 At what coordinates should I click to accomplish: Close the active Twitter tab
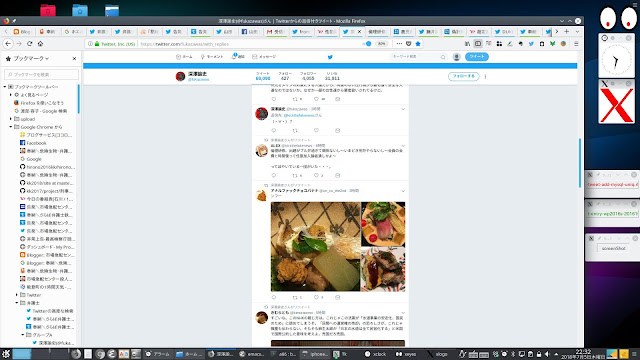359,31
